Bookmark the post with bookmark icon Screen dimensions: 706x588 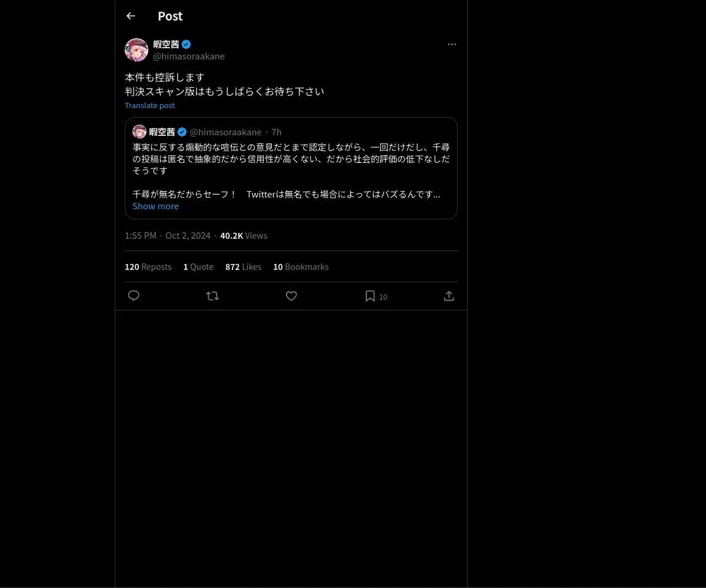click(370, 296)
